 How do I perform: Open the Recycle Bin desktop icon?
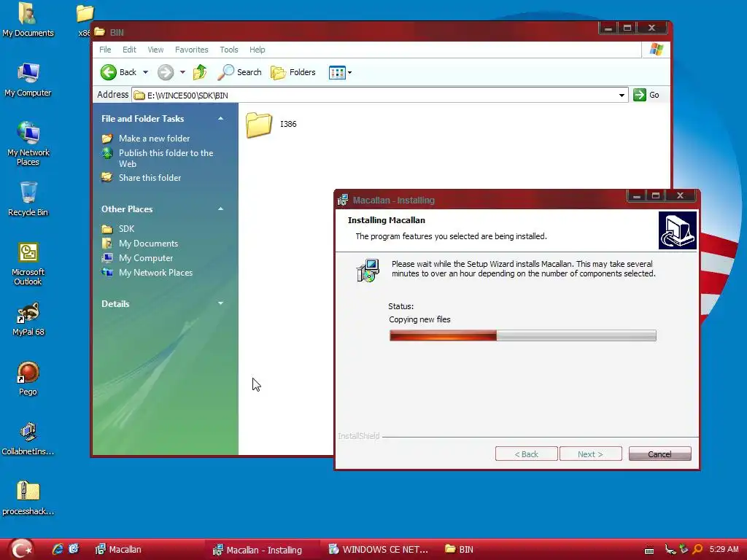(x=28, y=199)
